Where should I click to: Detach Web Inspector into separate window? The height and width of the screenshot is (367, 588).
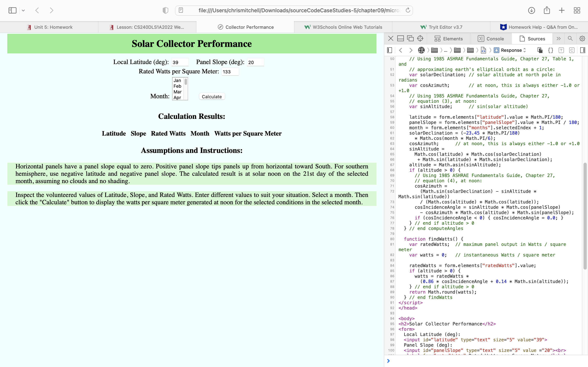(x=410, y=39)
